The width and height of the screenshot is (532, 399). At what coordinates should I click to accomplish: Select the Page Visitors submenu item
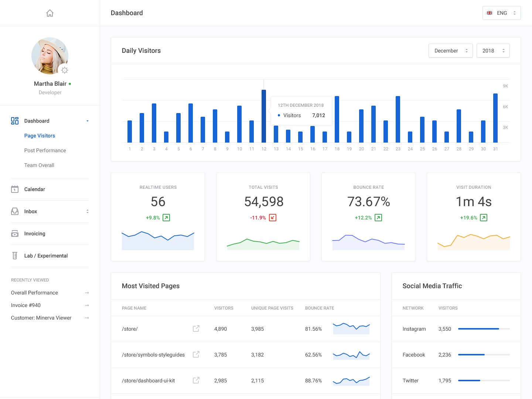(40, 136)
